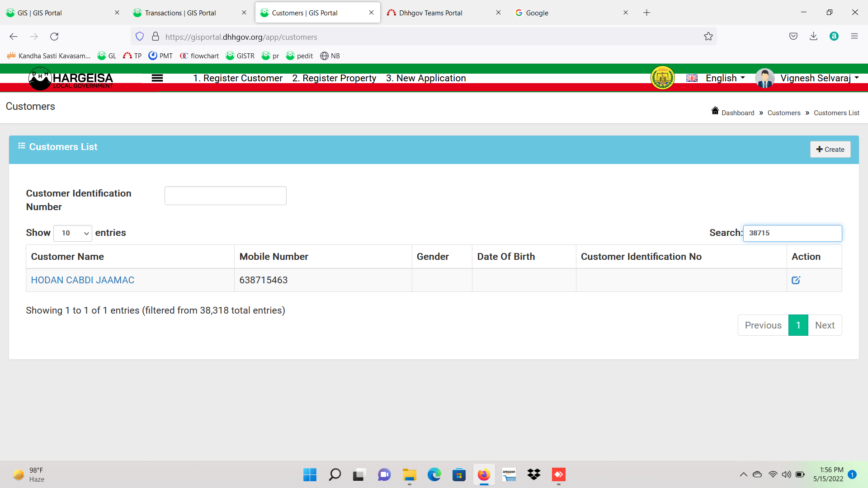Go to Dashboard via breadcrumb link
Viewport: 868px width, 488px height.
(738, 113)
